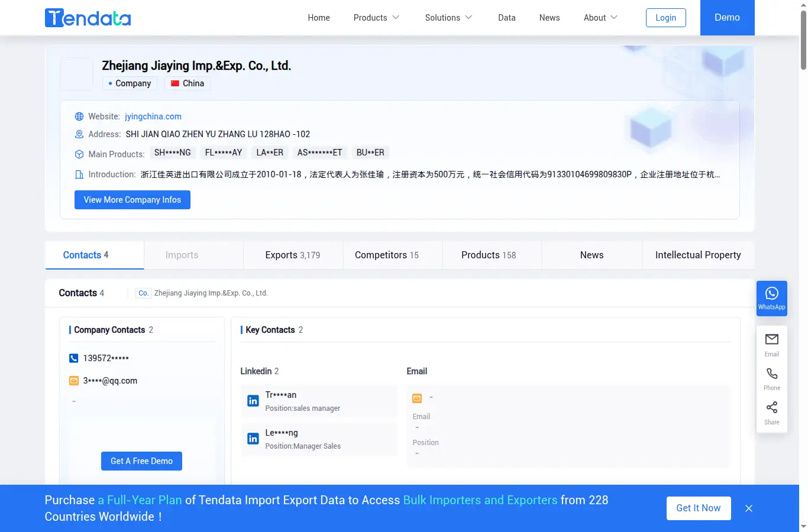808x532 pixels.
Task: Click the location icon next to Address
Action: point(79,134)
